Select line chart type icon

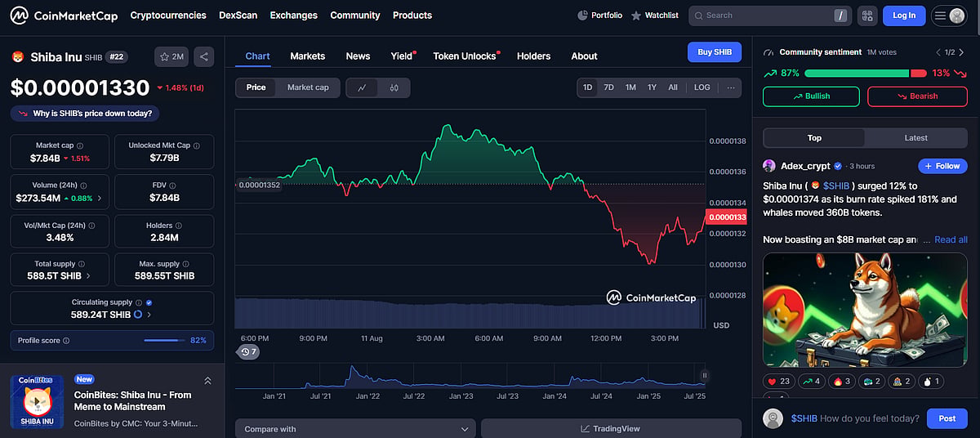[362, 87]
